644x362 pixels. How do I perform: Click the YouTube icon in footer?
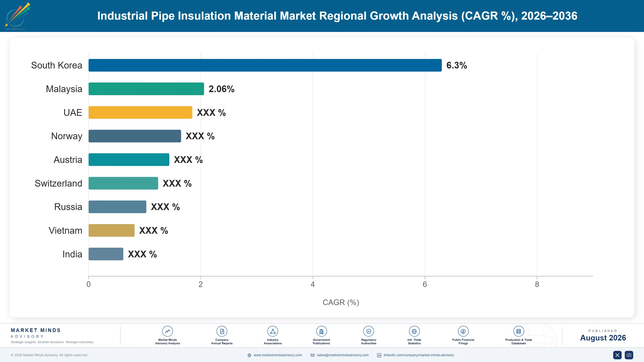coord(629,355)
